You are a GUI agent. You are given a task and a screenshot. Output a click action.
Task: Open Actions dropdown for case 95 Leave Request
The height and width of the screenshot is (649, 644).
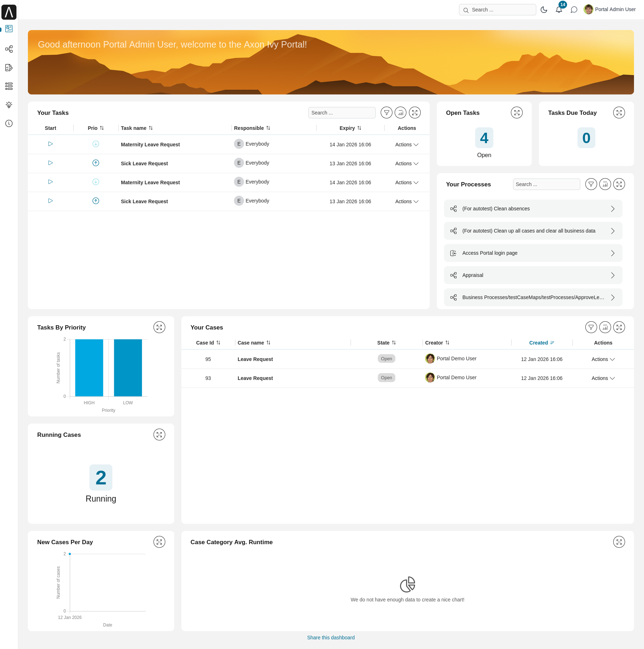(x=603, y=359)
